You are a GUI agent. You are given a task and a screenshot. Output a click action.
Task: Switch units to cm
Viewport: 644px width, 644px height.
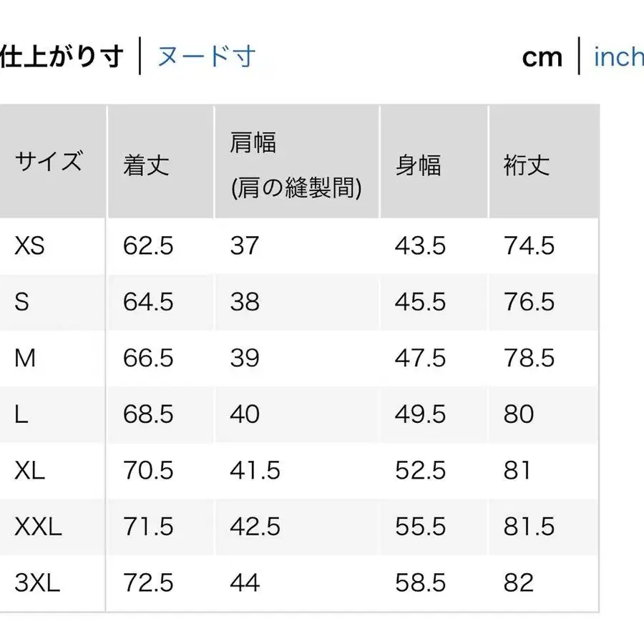[542, 57]
